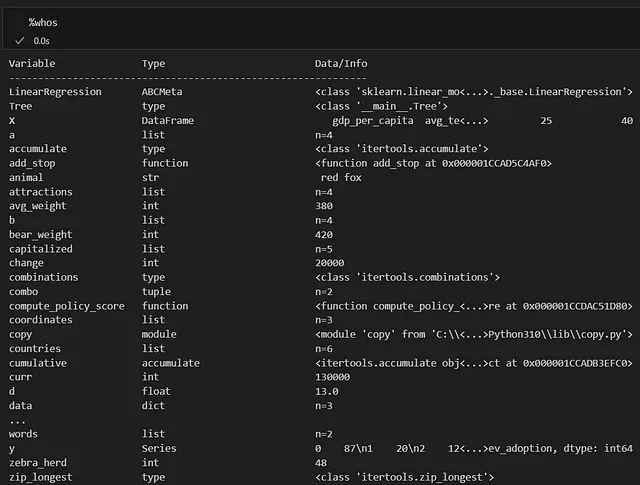
Task: Click the Type column header
Action: point(153,64)
